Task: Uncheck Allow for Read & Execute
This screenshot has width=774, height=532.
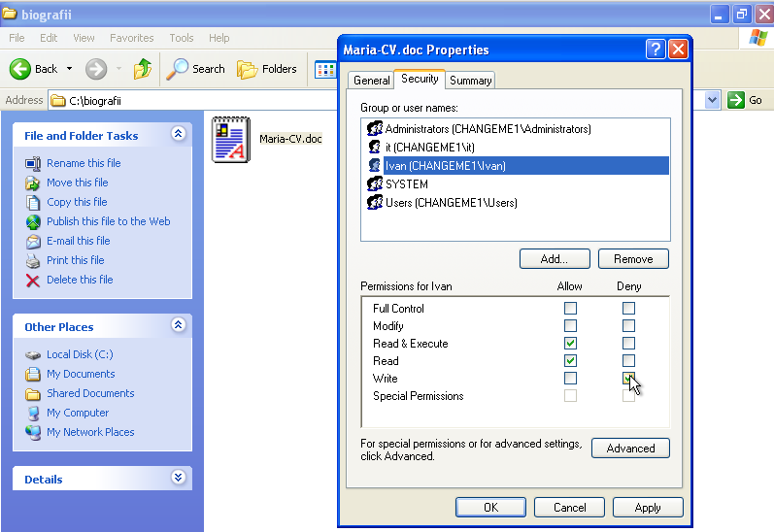Action: pyautogui.click(x=570, y=344)
